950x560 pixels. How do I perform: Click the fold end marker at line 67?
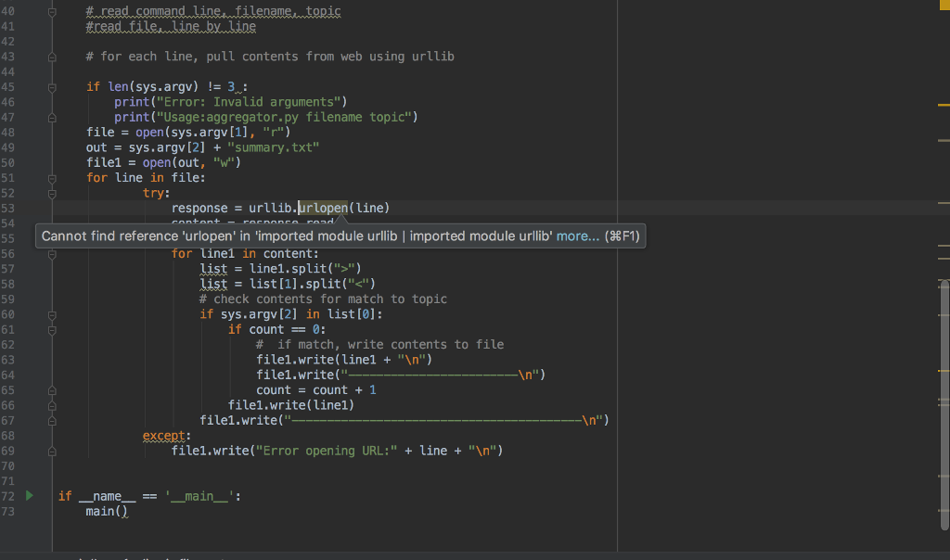52,421
